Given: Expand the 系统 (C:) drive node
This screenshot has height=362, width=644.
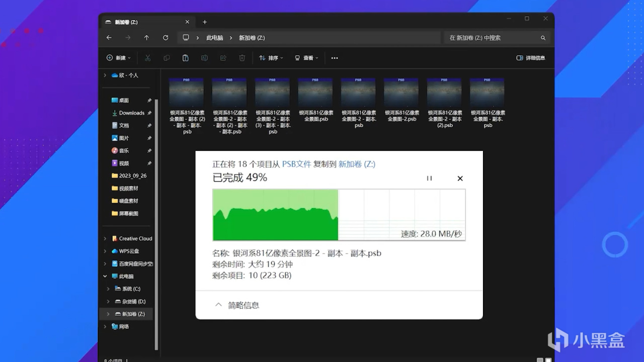Looking at the screenshot, I should pyautogui.click(x=108, y=289).
